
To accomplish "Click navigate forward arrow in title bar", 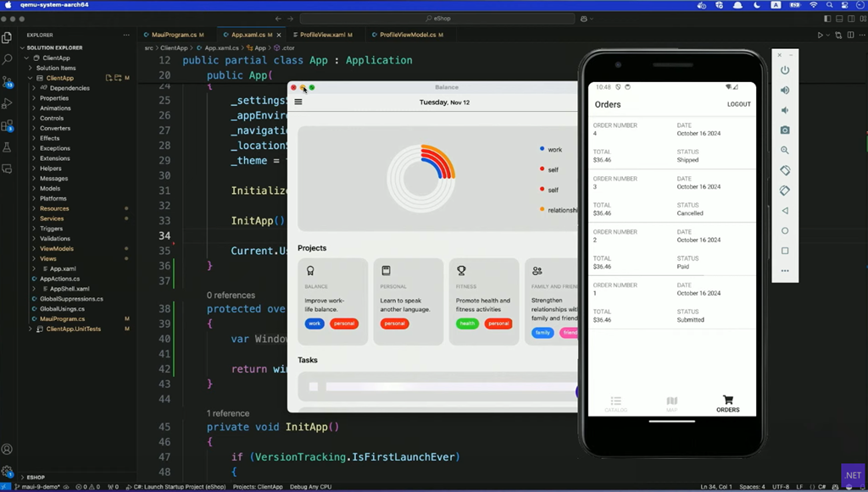I will click(x=290, y=19).
